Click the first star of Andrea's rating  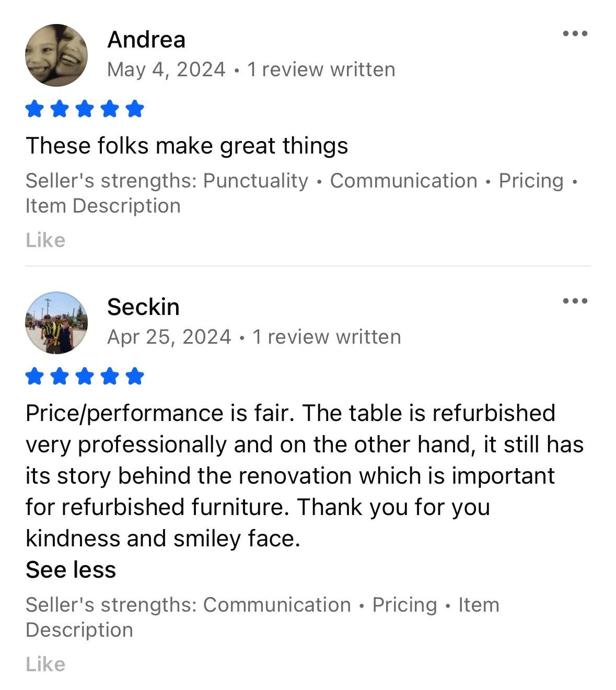click(x=34, y=109)
